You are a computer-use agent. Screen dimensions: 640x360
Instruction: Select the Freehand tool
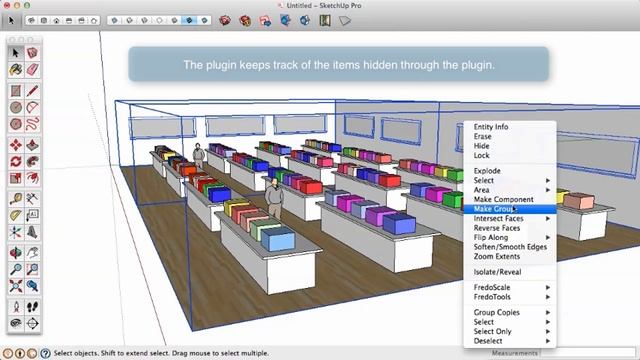coord(32,124)
